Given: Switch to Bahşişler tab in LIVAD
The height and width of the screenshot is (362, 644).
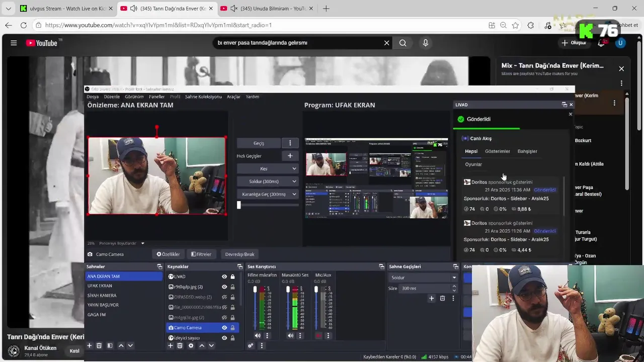Looking at the screenshot, I should [527, 151].
